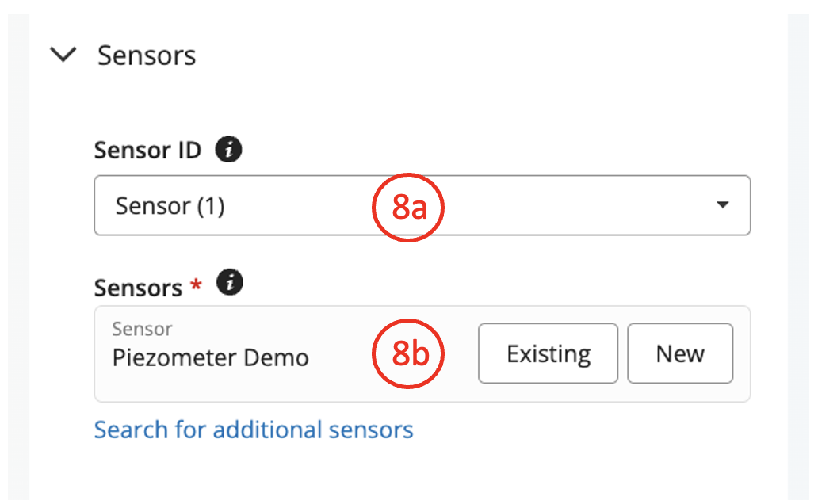Open 'Search for additional sensors' link
This screenshot has height=504, width=818.
tap(254, 430)
